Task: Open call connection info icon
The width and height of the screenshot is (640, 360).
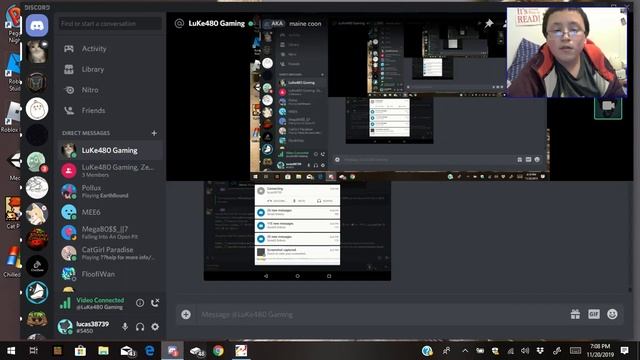Action: (x=140, y=303)
